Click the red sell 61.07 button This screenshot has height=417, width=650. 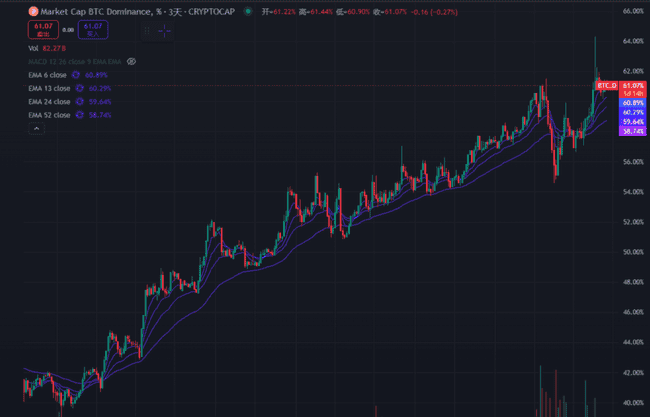42,29
